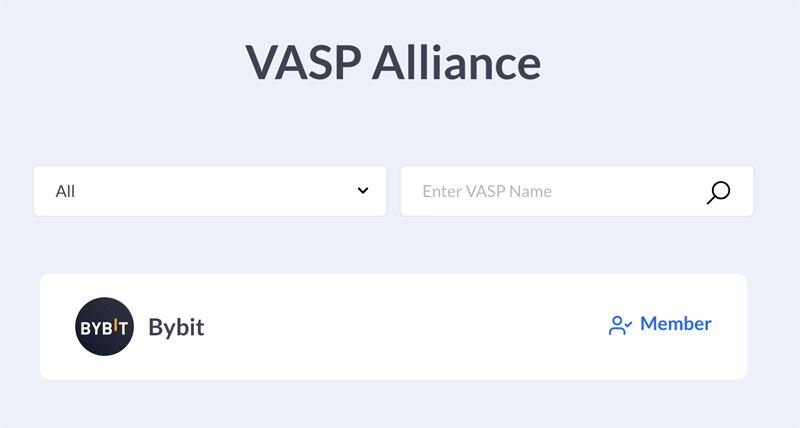Tap the blue user verified icon
This screenshot has width=800, height=428.
pyautogui.click(x=620, y=325)
